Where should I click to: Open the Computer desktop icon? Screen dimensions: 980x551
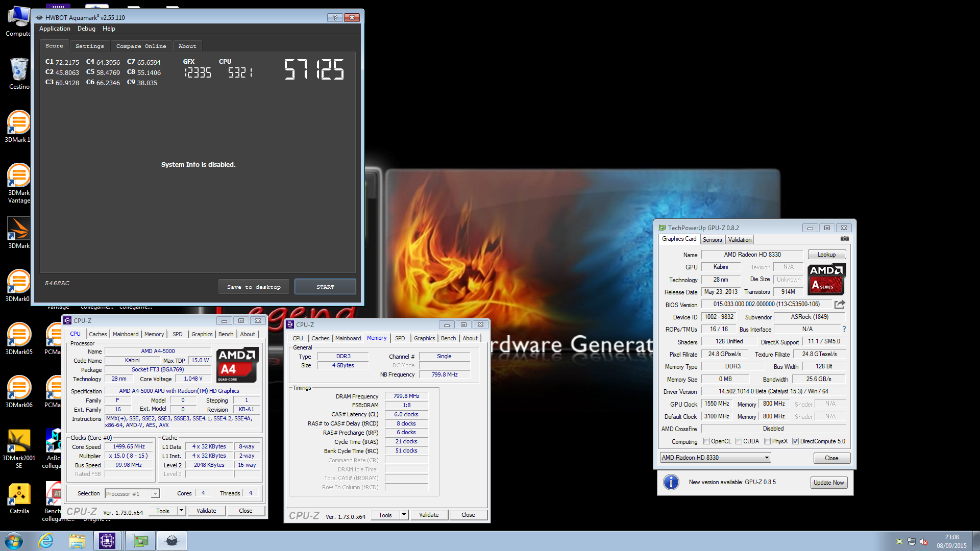19,21
